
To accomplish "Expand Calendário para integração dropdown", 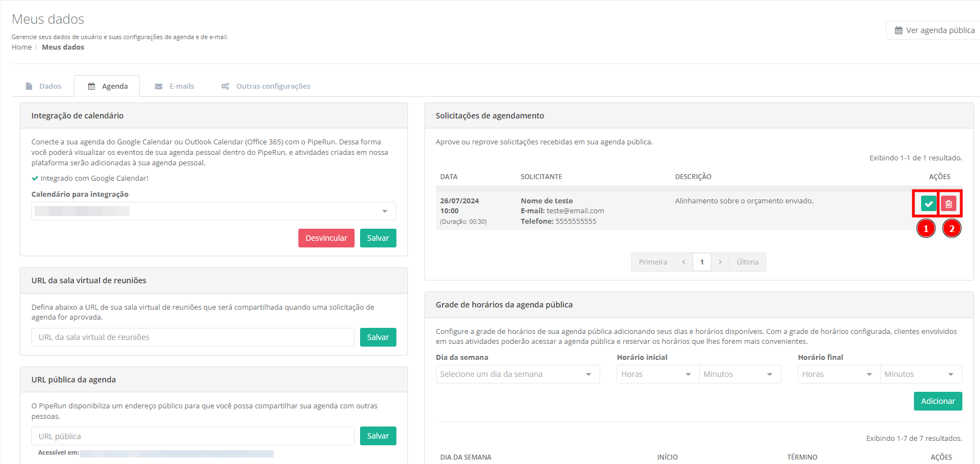I will tap(214, 211).
